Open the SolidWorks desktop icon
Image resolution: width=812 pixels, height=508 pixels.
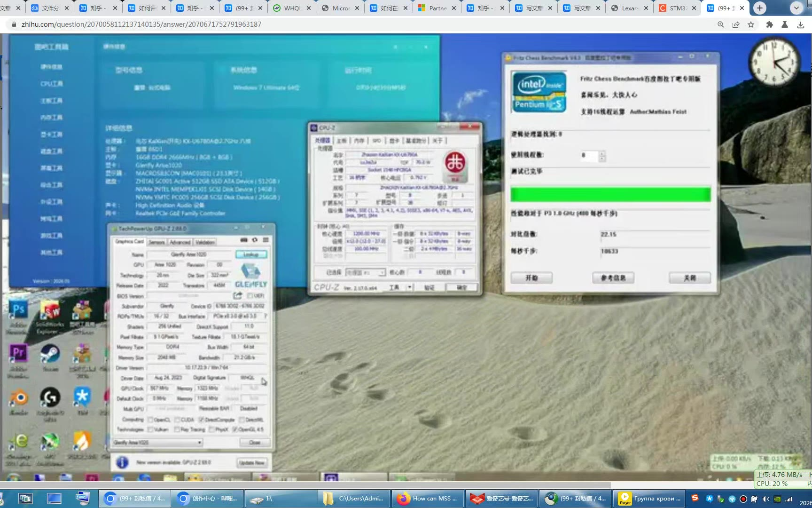tap(50, 310)
